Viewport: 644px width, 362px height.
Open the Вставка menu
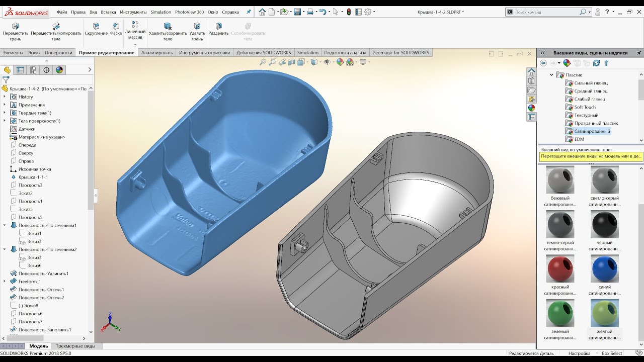[108, 12]
